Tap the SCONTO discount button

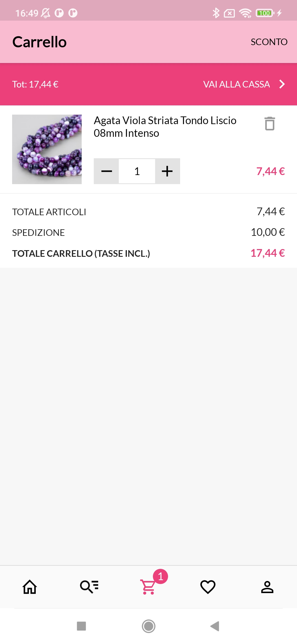(269, 42)
